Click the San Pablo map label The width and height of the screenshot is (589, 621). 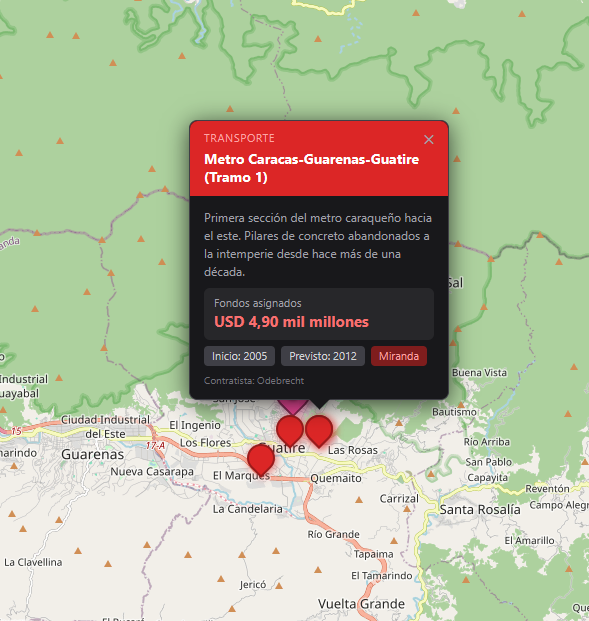tap(488, 462)
